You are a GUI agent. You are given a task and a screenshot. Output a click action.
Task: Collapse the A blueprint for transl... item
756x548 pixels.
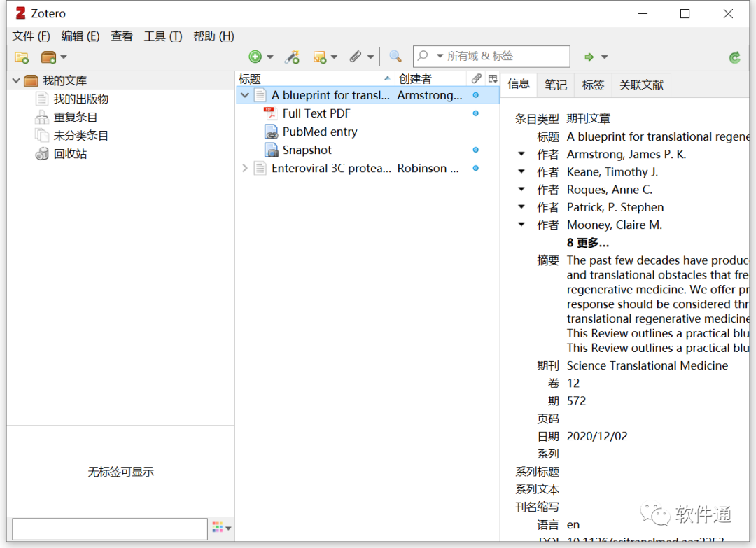tap(245, 95)
